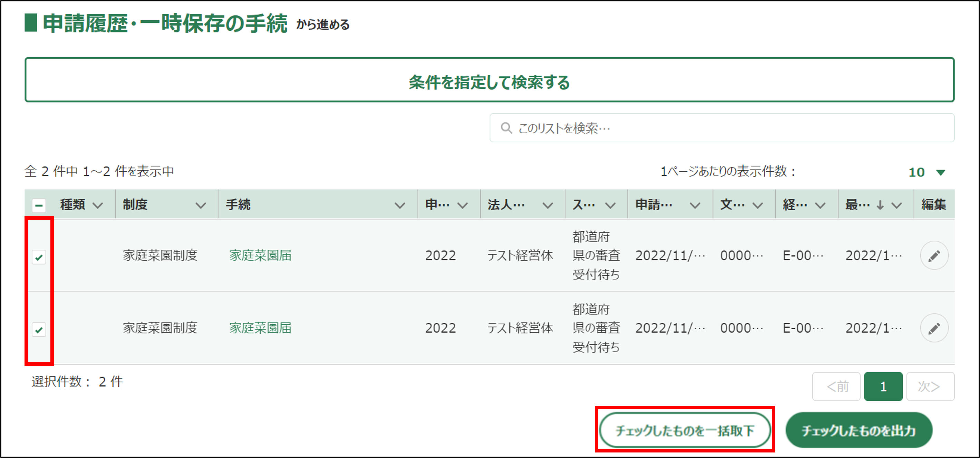The image size is (980, 458).
Task: Click edit pencil icon in first row
Action: 934,256
